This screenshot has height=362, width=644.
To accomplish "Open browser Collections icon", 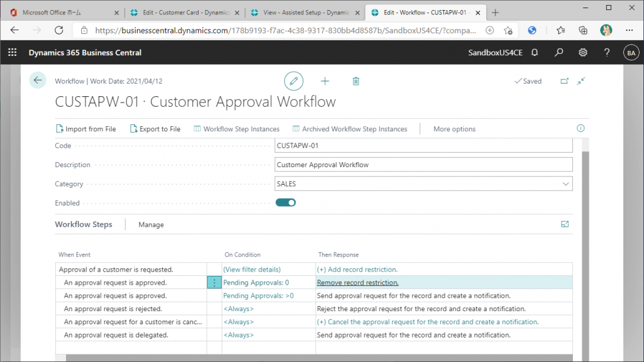I will pyautogui.click(x=583, y=30).
